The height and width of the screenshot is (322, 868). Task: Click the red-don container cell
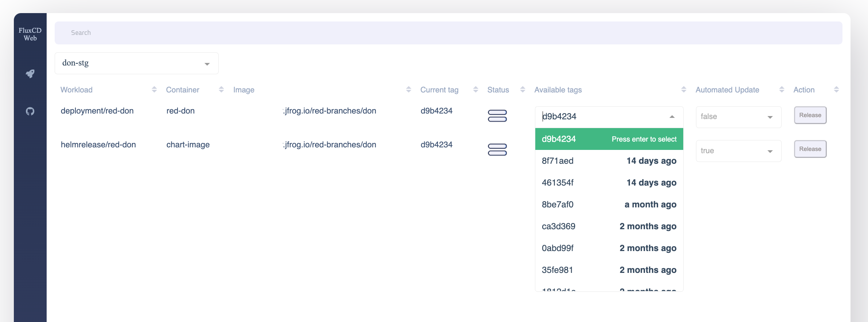(x=180, y=111)
